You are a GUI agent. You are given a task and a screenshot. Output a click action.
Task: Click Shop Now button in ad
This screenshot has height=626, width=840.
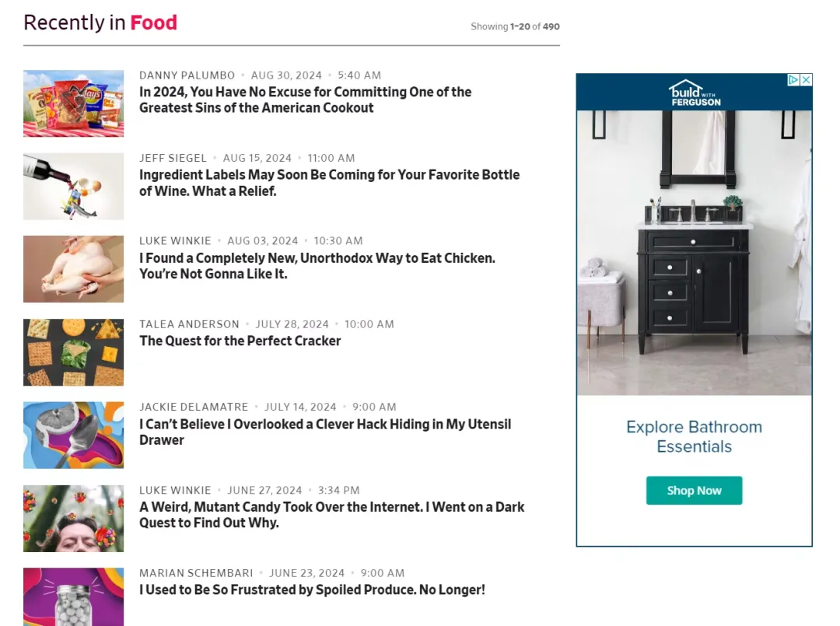coord(694,490)
